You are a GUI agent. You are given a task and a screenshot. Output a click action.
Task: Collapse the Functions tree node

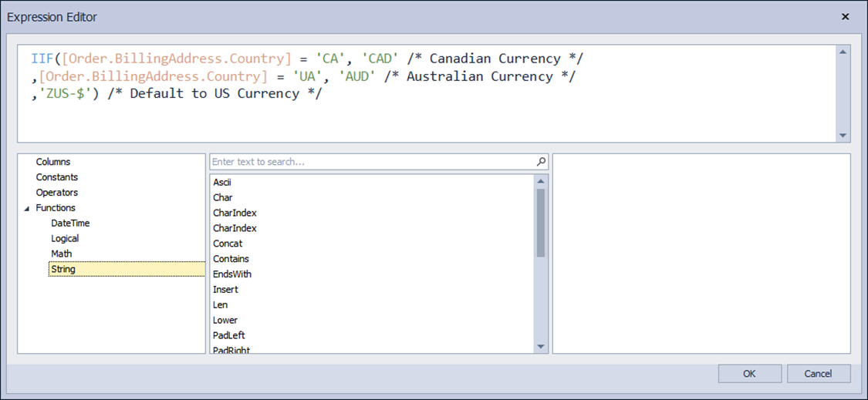click(x=27, y=209)
